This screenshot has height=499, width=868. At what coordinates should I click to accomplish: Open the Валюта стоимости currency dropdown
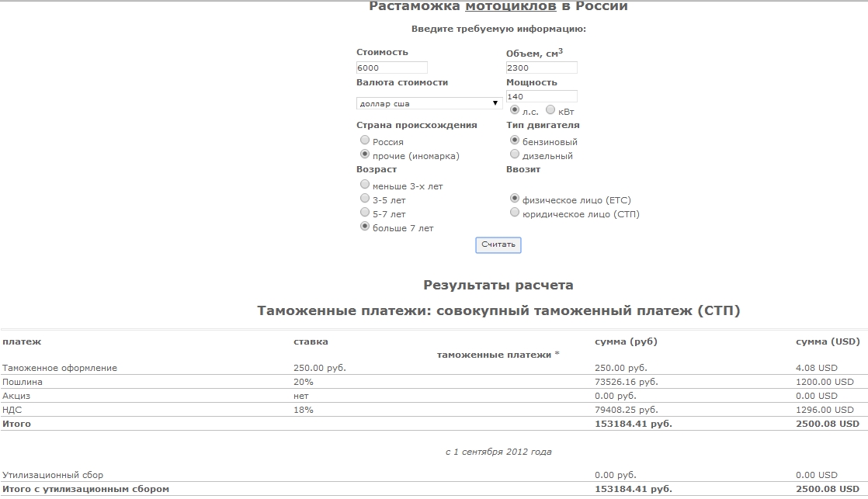point(429,103)
